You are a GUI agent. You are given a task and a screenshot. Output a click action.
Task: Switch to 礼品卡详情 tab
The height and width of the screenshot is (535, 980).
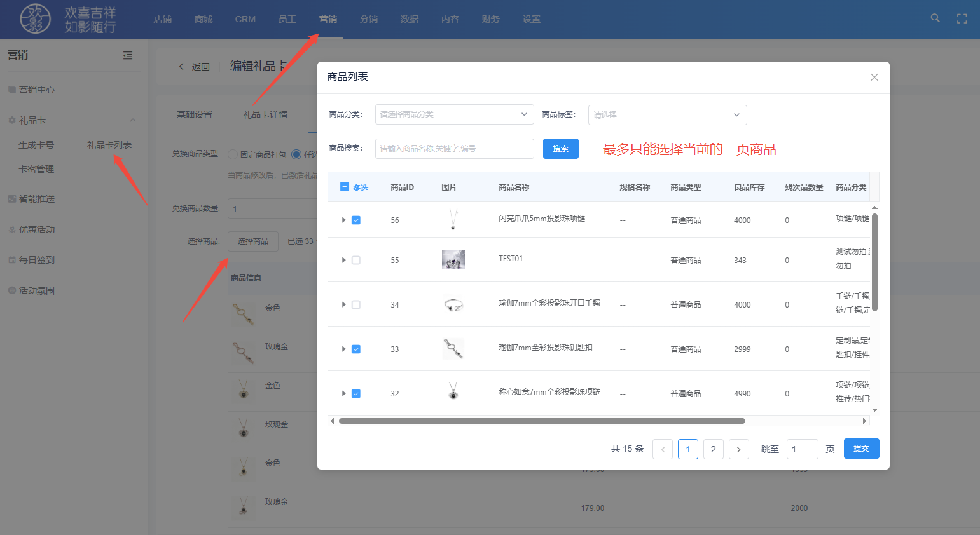[x=265, y=114]
